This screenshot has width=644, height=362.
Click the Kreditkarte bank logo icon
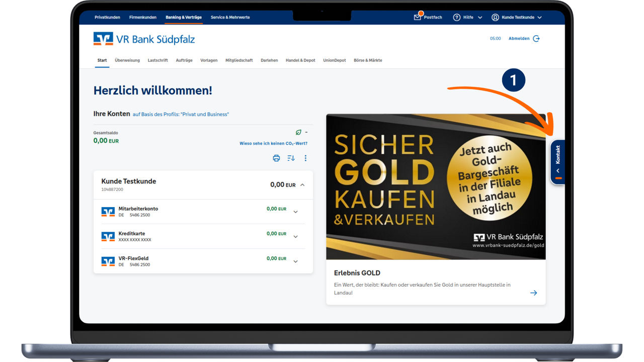point(108,236)
